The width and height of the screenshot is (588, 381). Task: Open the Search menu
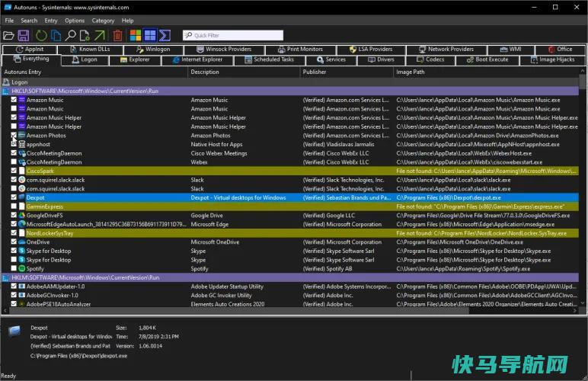pos(29,21)
